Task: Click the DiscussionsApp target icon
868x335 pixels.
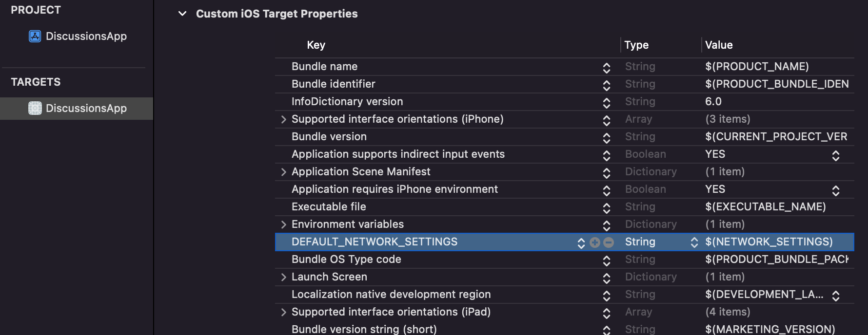Action: click(x=35, y=108)
